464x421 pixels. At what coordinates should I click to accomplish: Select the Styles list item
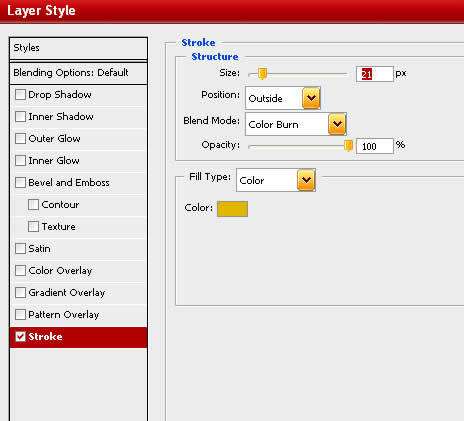[78, 48]
